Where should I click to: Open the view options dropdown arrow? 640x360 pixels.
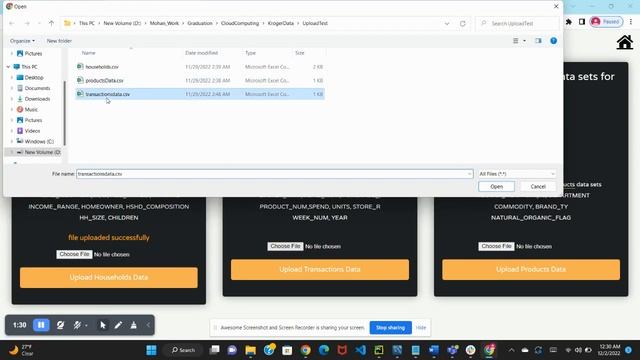(x=524, y=41)
